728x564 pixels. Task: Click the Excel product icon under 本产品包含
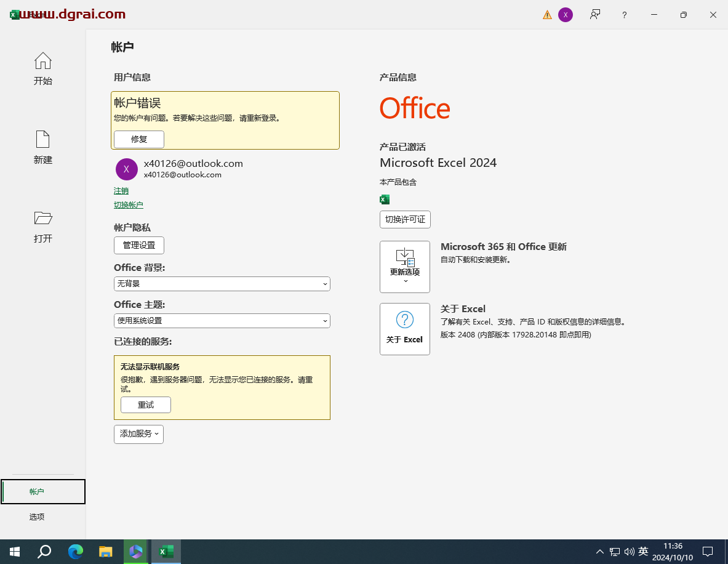(x=385, y=199)
